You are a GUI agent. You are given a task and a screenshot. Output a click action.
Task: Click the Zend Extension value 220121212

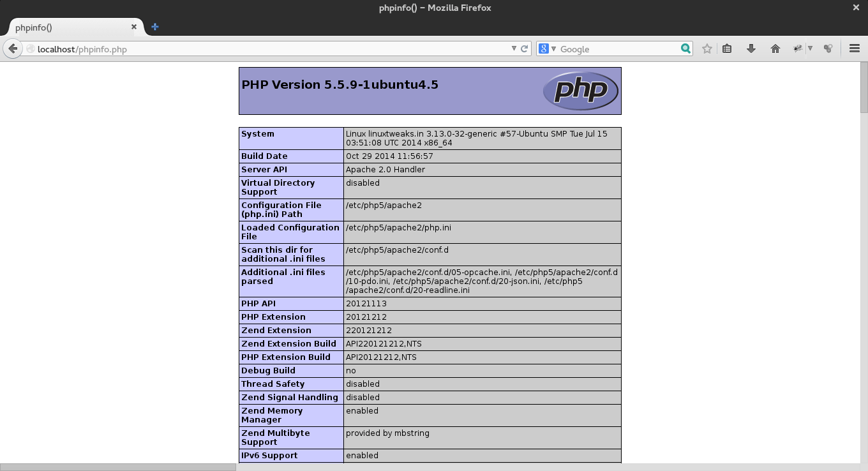pyautogui.click(x=369, y=331)
